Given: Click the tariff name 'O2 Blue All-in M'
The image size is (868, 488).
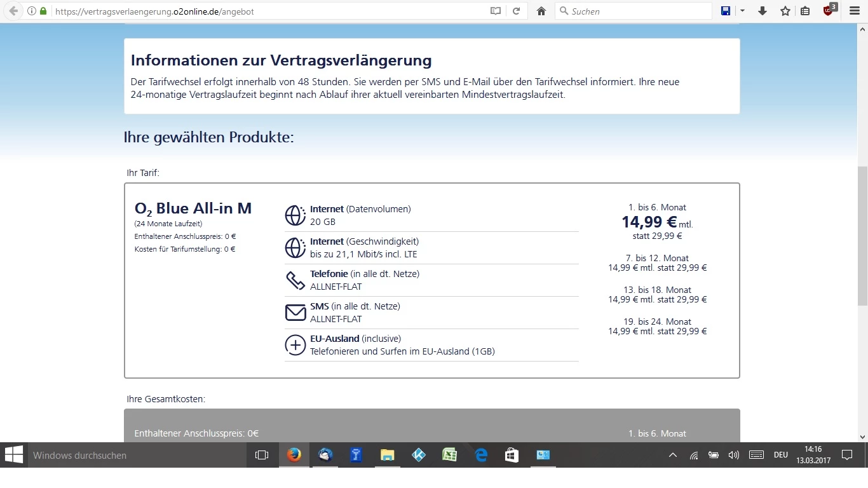Looking at the screenshot, I should tap(193, 209).
